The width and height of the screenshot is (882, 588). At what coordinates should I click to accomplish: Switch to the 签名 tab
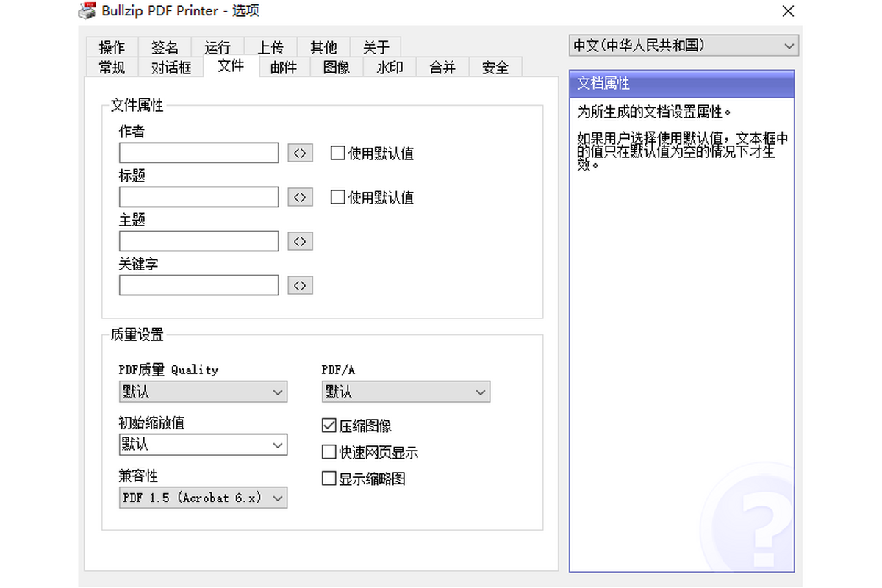coord(165,47)
